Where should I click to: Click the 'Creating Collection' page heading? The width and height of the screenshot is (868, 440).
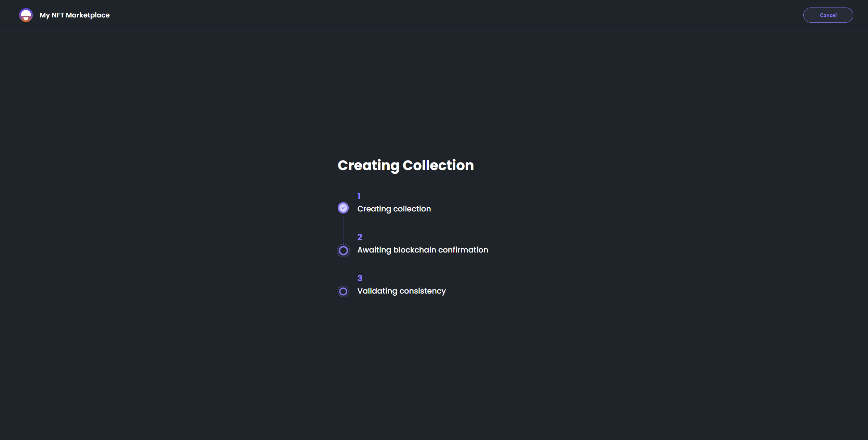click(406, 165)
